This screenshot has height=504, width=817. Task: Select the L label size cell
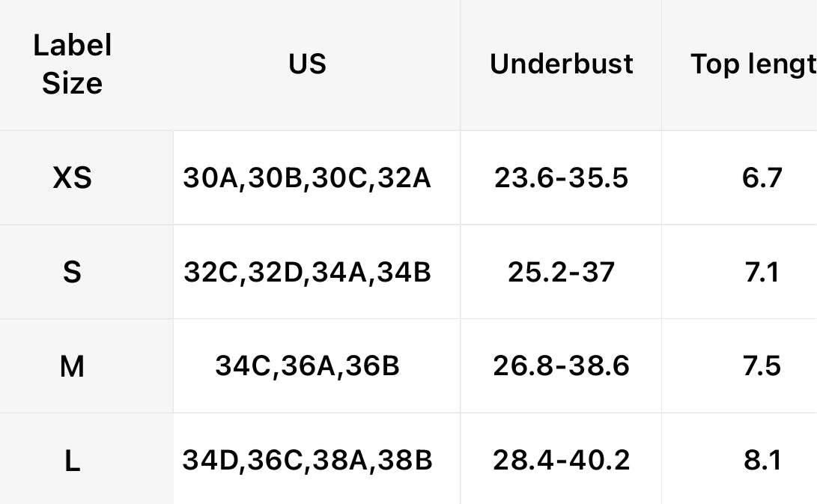pyautogui.click(x=72, y=461)
